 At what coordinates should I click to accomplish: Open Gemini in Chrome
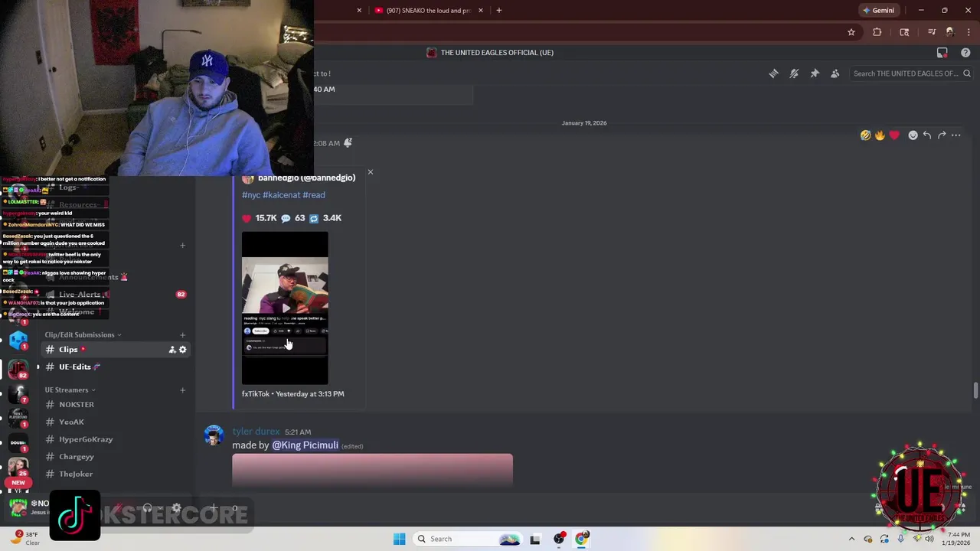coord(877,11)
